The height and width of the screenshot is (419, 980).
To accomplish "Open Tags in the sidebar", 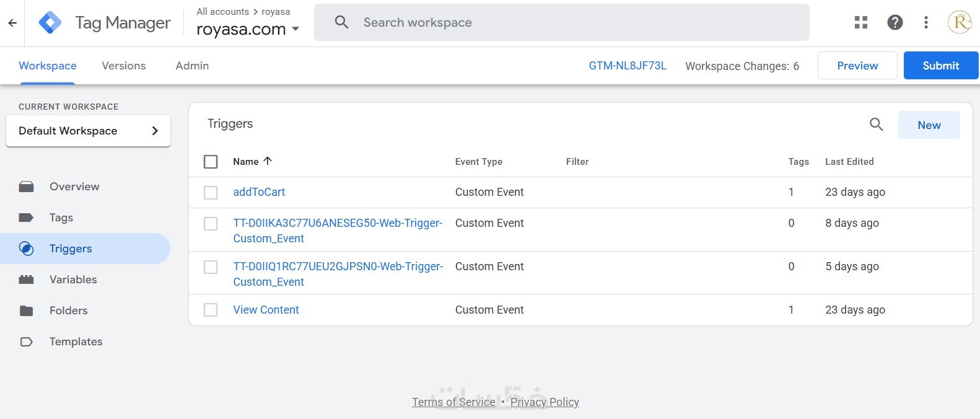I will pos(61,218).
